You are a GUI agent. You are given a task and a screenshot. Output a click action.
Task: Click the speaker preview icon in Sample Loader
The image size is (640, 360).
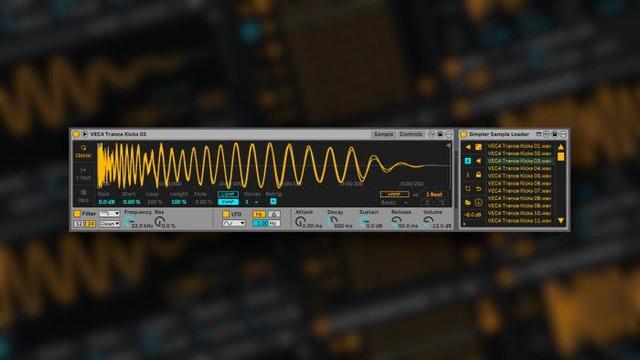478,161
